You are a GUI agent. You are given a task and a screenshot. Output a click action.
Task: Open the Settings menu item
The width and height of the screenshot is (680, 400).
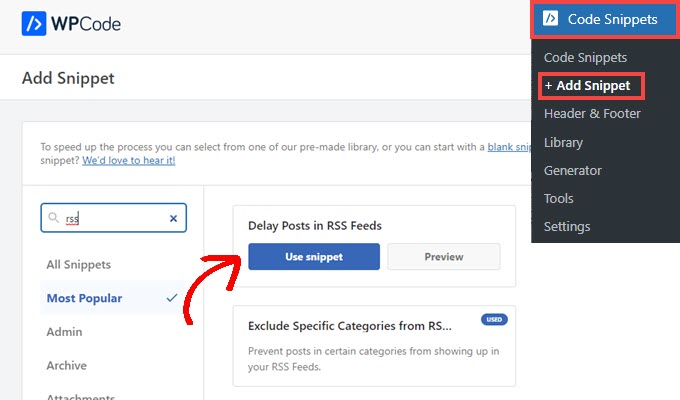(x=567, y=226)
